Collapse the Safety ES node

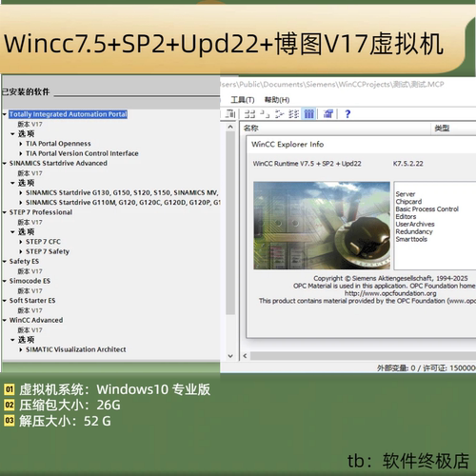pyautogui.click(x=5, y=262)
